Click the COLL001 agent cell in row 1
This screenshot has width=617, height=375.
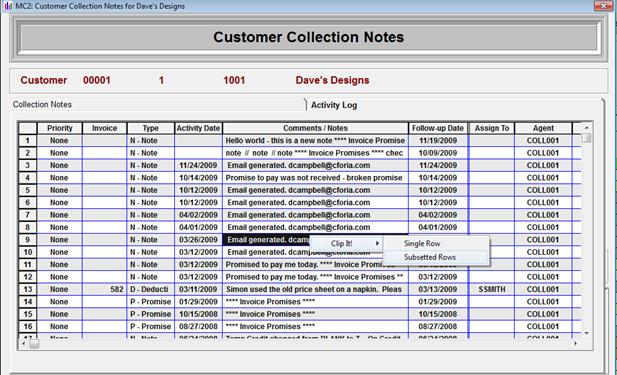[543, 140]
